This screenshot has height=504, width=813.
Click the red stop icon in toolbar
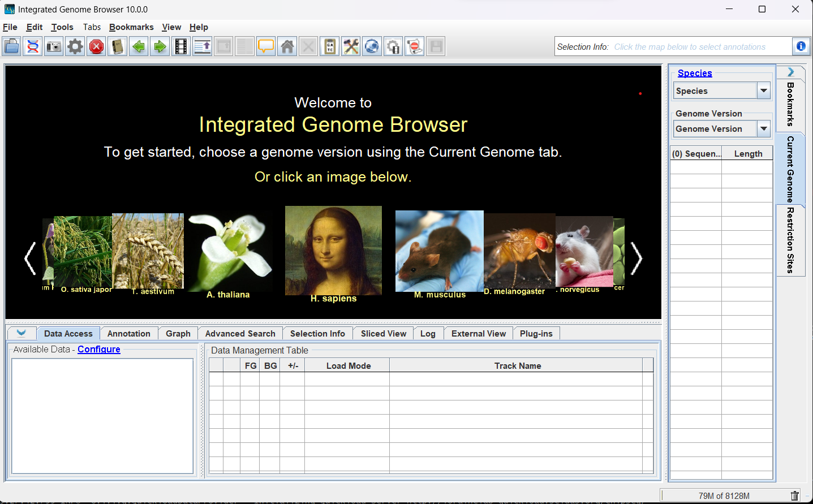97,46
